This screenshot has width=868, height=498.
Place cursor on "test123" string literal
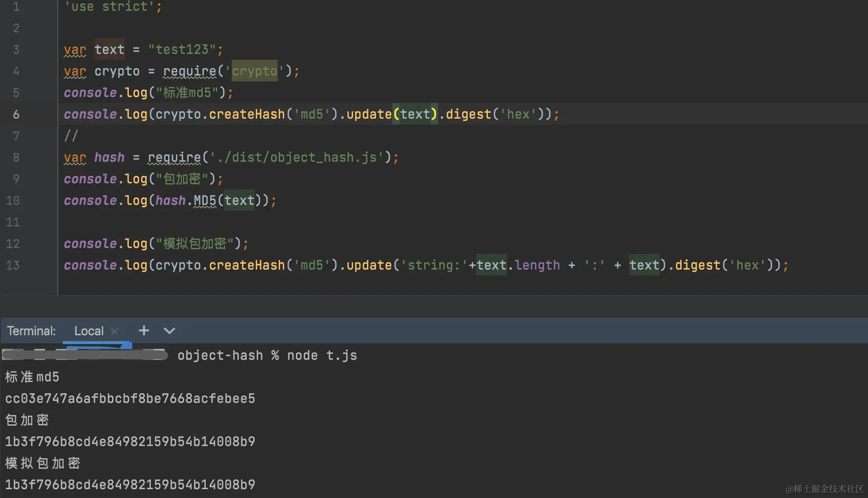click(x=182, y=50)
